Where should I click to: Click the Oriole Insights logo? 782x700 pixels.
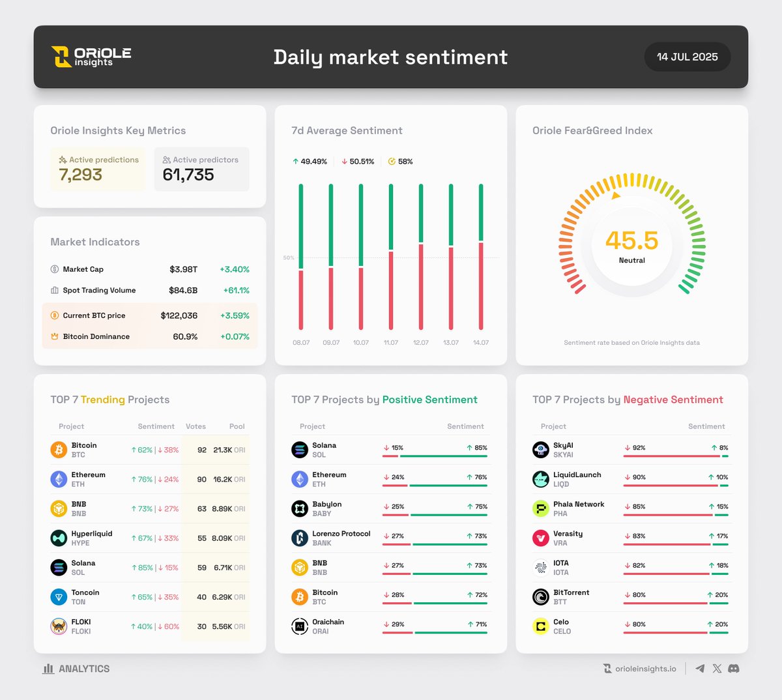point(91,57)
